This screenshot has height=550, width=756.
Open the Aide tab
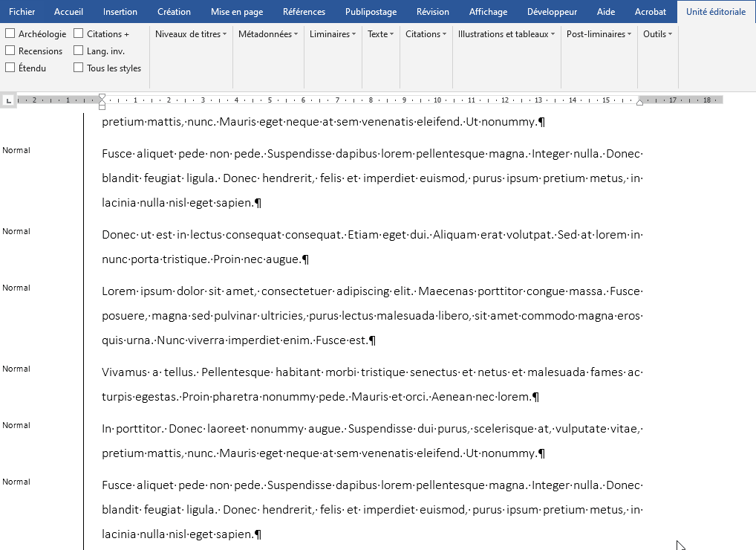tap(605, 12)
